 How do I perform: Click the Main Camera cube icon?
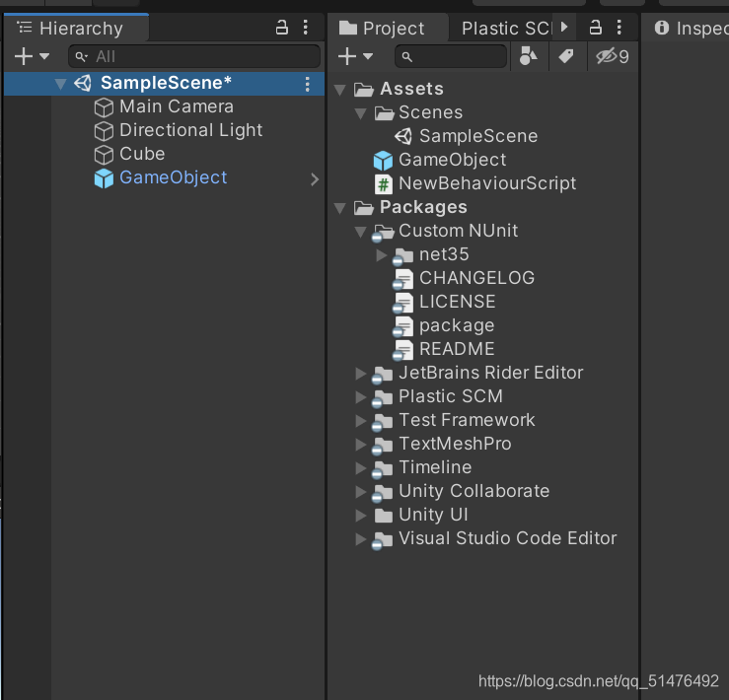click(x=104, y=107)
